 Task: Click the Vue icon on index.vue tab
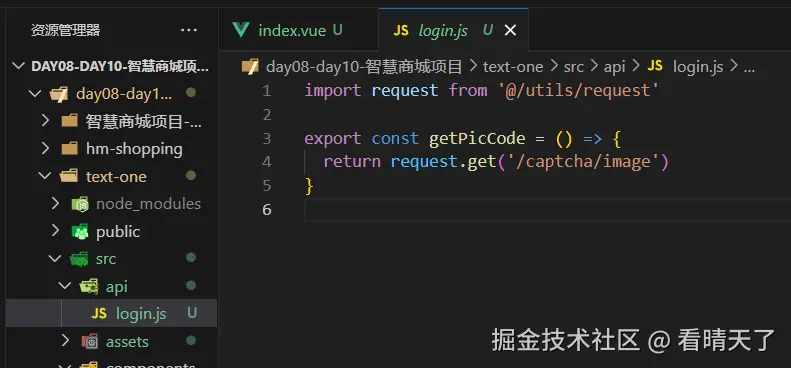241,30
